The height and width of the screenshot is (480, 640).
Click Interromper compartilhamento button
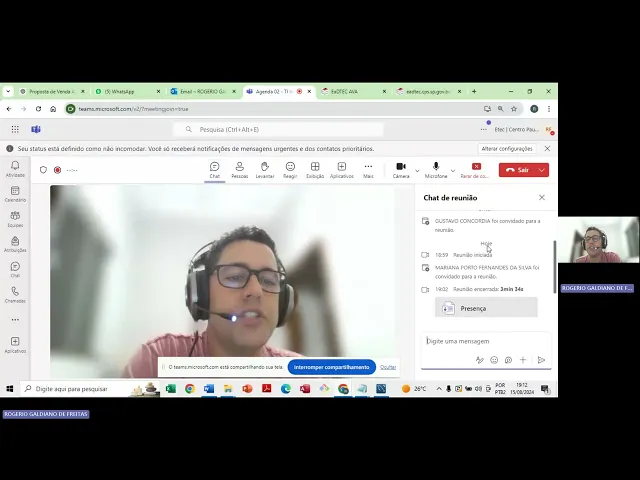pos(331,367)
